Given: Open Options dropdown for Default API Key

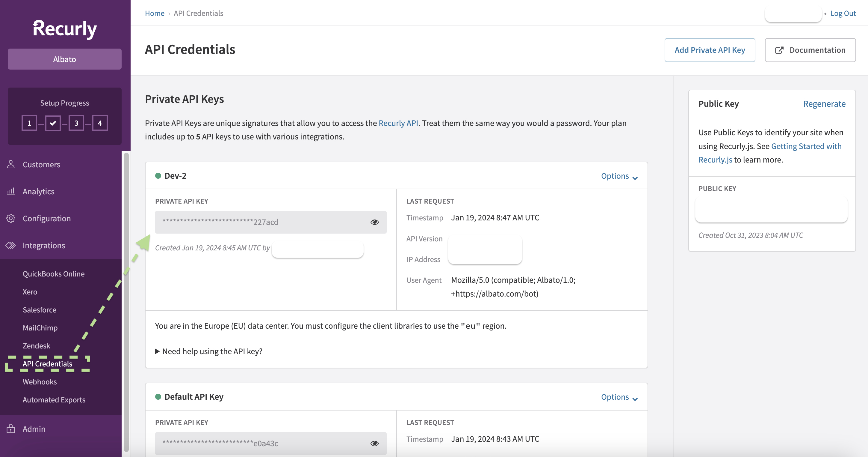Looking at the screenshot, I should click(619, 397).
